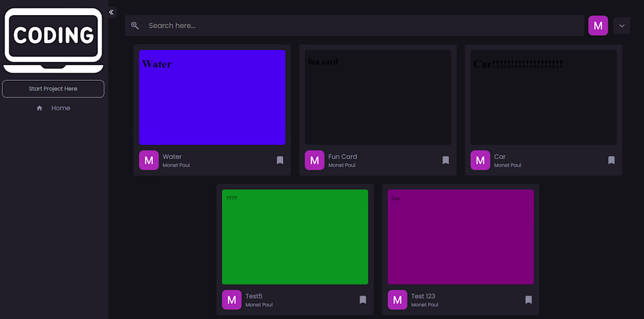
Task: Click Monet Paul under the Test5 title
Action: tap(259, 305)
